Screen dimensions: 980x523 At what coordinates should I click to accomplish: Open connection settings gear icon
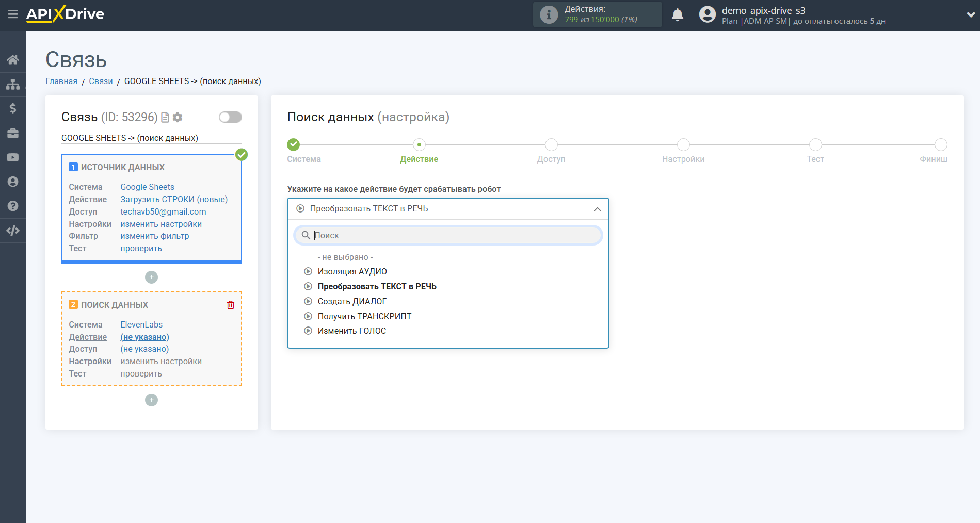pyautogui.click(x=178, y=118)
